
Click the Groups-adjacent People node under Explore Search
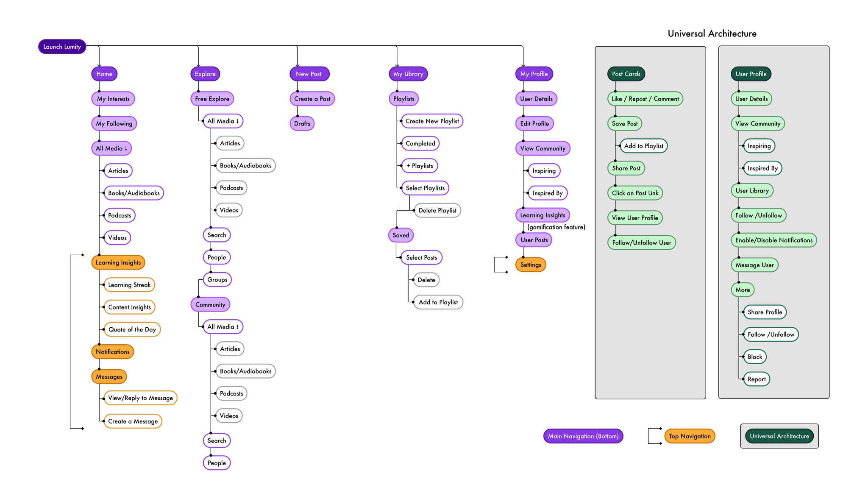point(217,257)
